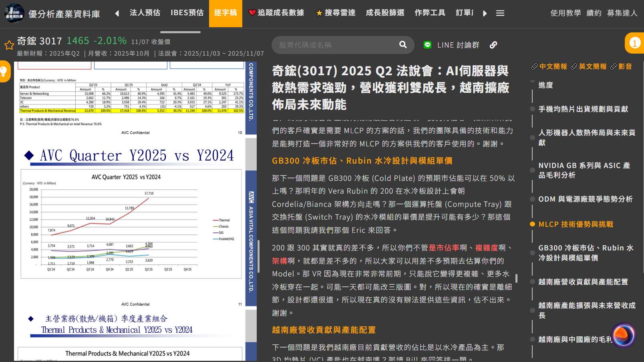Viewport: 644px width, 362px height.
Task: Open the hamburger menu icon
Action: 500,13
